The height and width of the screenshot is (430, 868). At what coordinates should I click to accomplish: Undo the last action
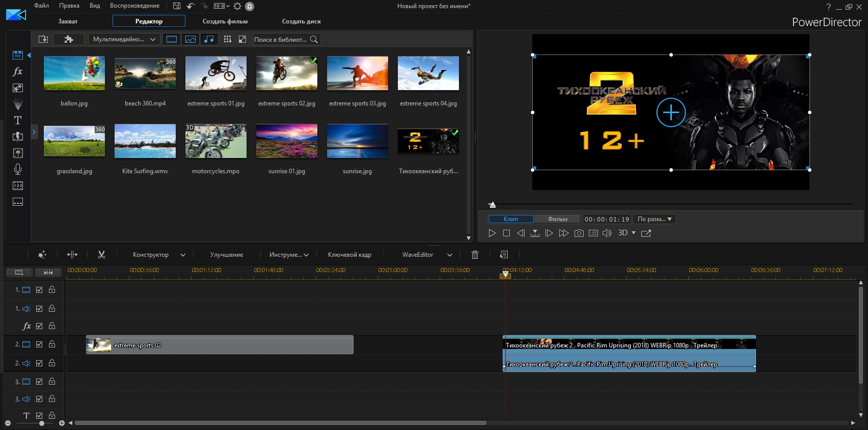[x=191, y=6]
